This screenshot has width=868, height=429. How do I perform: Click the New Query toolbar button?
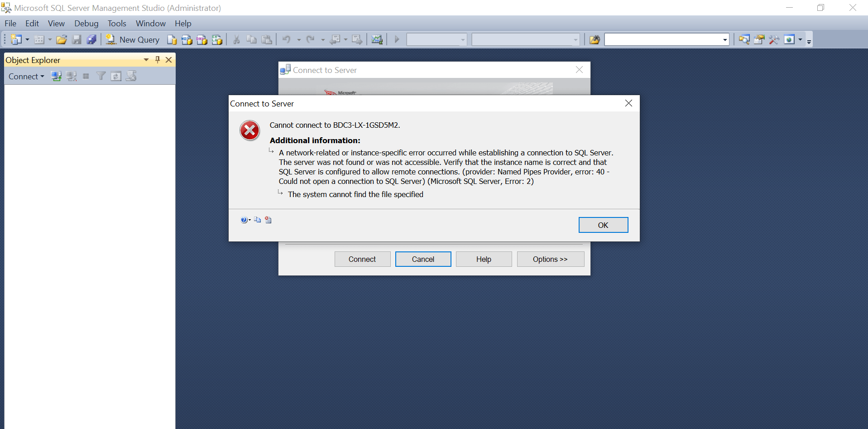[x=132, y=40]
